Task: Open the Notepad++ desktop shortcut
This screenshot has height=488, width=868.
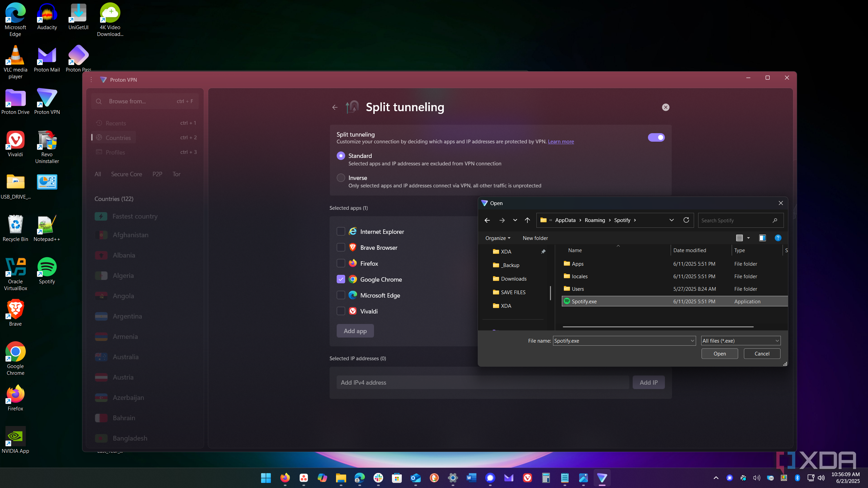Action: coord(47,228)
